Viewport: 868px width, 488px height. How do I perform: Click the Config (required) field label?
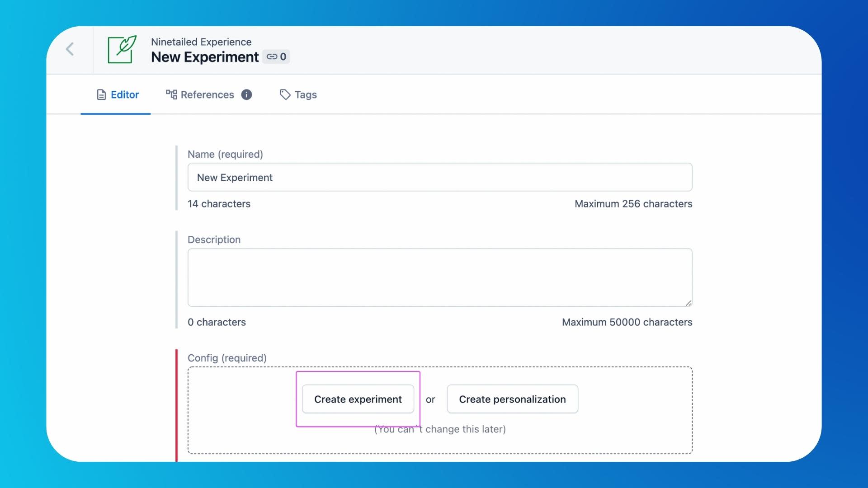[227, 358]
